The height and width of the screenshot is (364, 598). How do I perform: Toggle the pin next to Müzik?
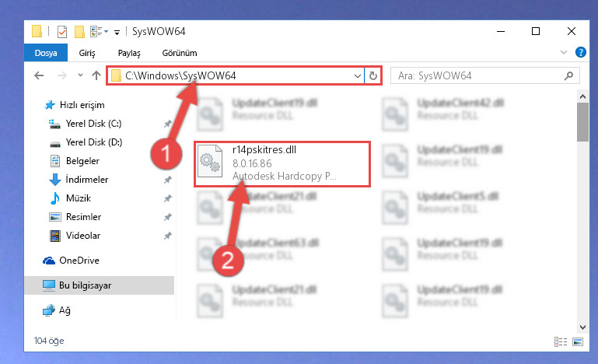coord(167,198)
